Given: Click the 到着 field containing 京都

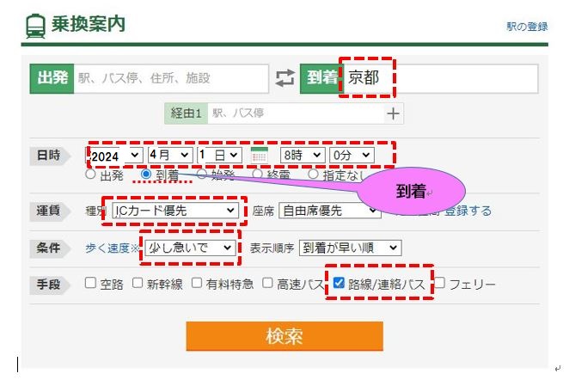Looking at the screenshot, I should click(x=441, y=78).
